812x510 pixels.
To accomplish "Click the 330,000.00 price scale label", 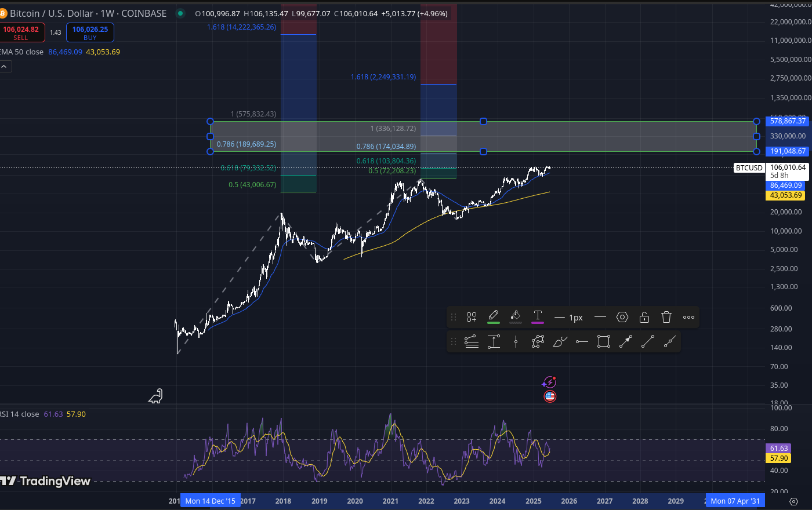I will (788, 136).
